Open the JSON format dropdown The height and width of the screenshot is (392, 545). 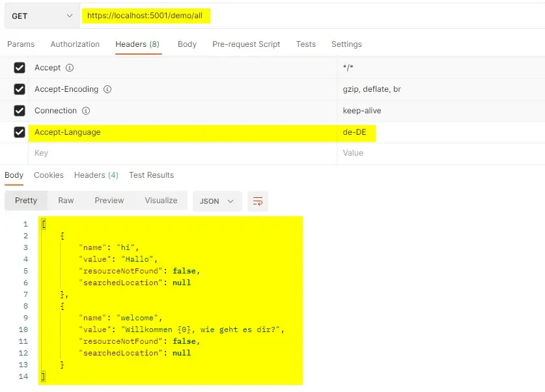coord(217,201)
